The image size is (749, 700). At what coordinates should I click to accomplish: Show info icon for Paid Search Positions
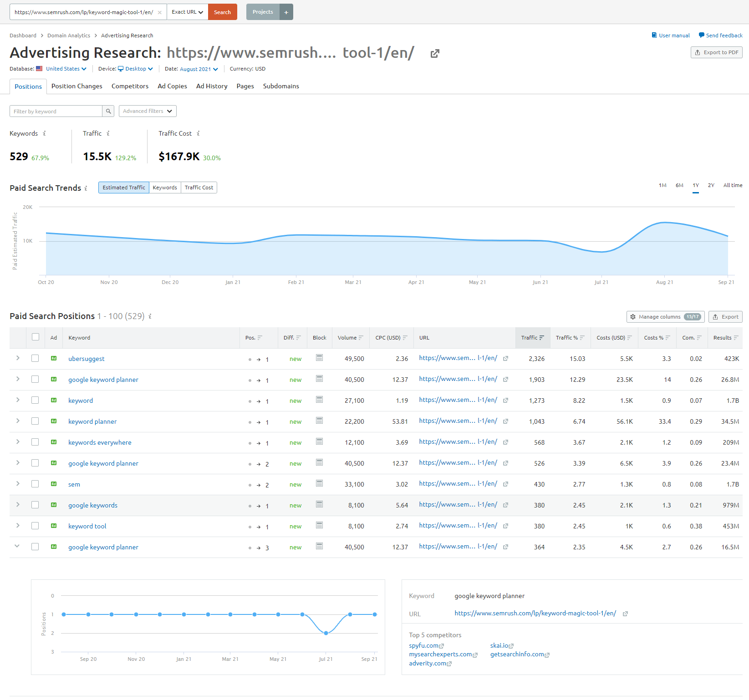point(150,316)
